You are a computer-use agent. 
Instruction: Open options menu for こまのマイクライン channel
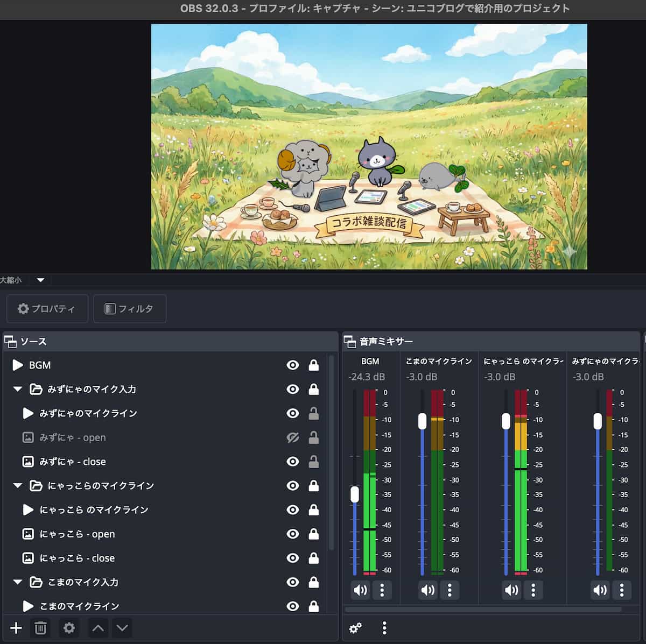[450, 590]
